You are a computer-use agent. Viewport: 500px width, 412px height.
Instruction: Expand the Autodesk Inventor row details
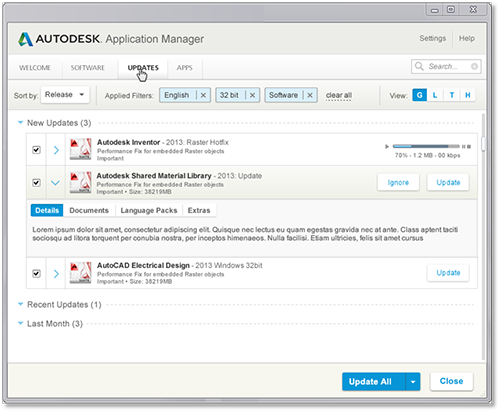(56, 150)
